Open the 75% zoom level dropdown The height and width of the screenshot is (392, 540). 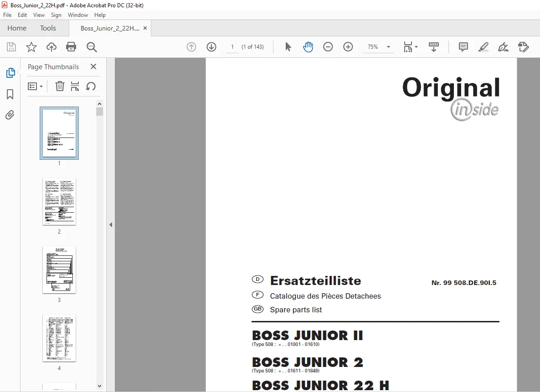pos(378,47)
